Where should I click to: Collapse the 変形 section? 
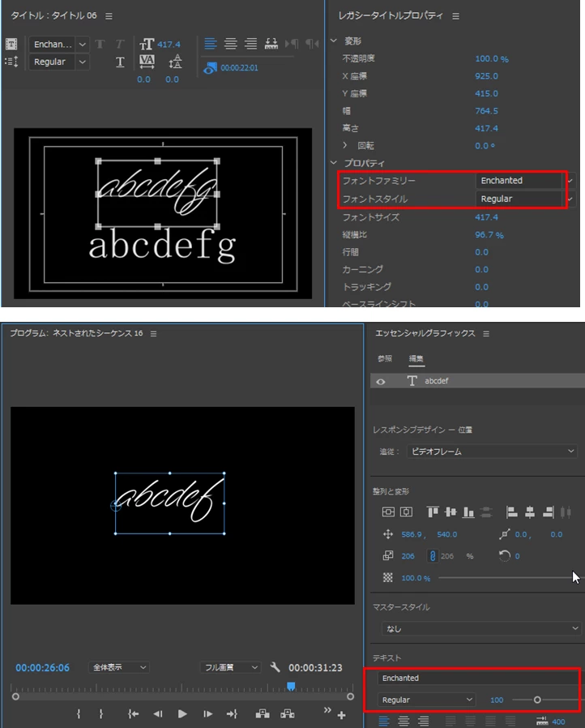[334, 41]
